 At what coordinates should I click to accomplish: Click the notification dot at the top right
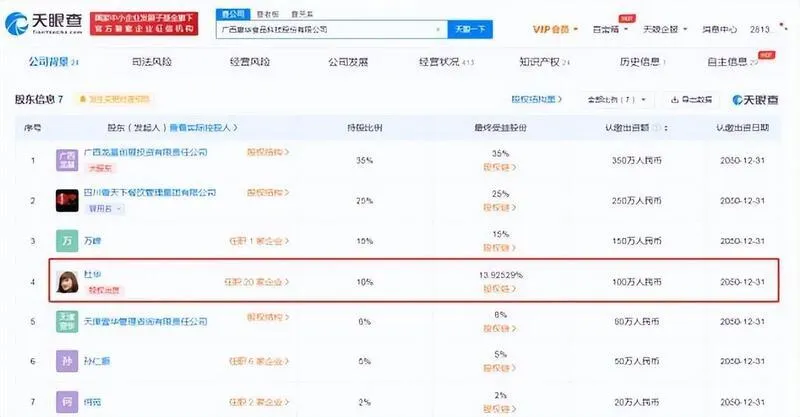click(783, 26)
